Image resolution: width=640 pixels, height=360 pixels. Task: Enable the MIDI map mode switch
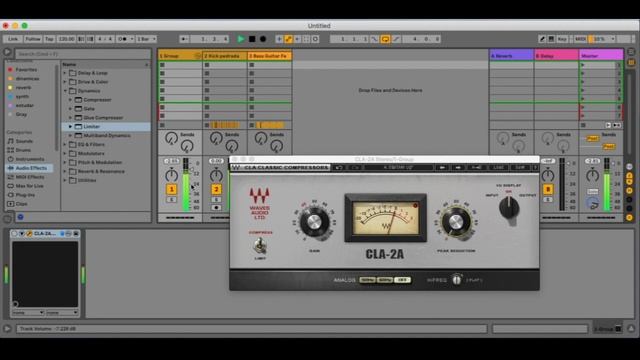pyautogui.click(x=580, y=39)
